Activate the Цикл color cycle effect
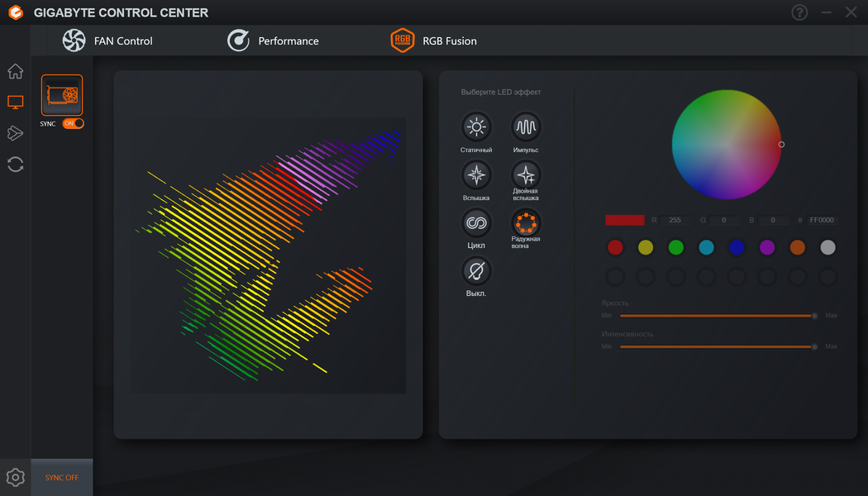Image resolution: width=868 pixels, height=496 pixels. [476, 223]
